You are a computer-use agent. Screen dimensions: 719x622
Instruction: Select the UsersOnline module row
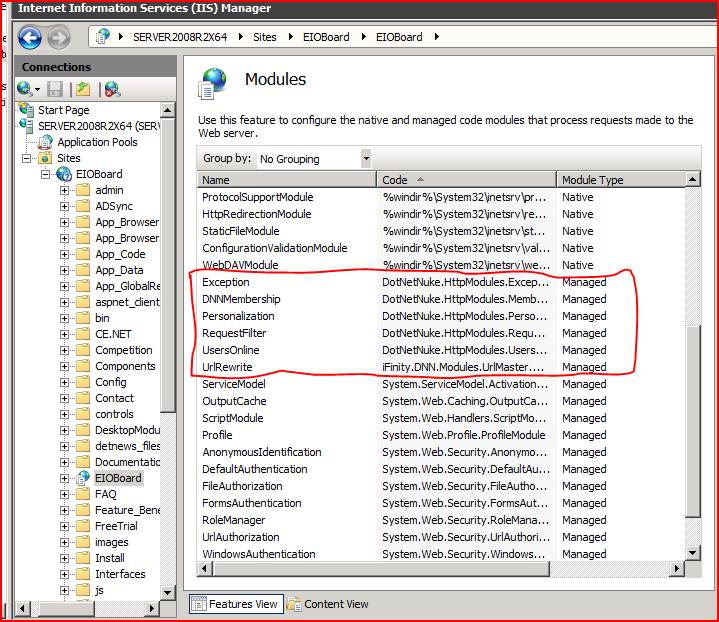point(441,350)
